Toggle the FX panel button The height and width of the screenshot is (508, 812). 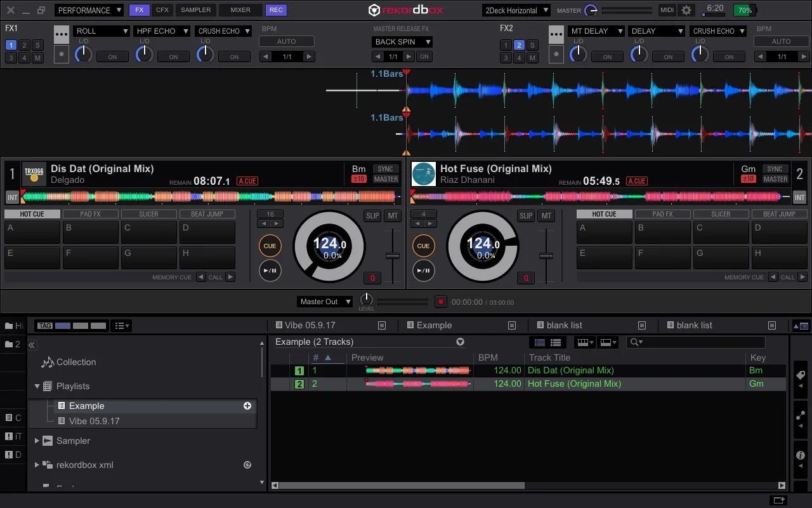pyautogui.click(x=140, y=10)
